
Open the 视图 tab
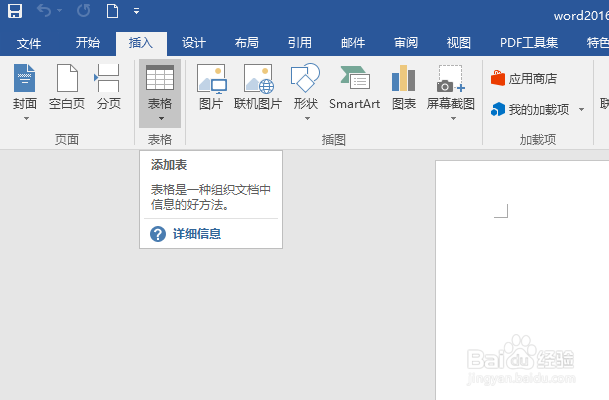coord(459,43)
